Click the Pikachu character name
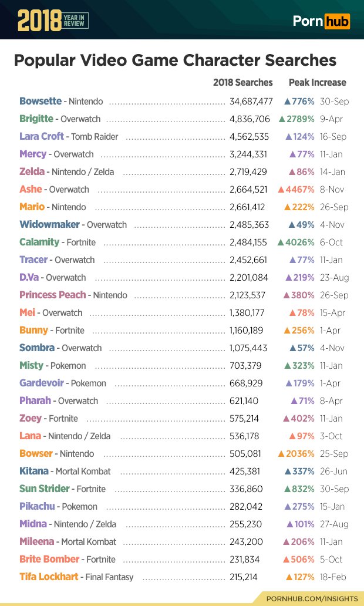 tap(38, 506)
